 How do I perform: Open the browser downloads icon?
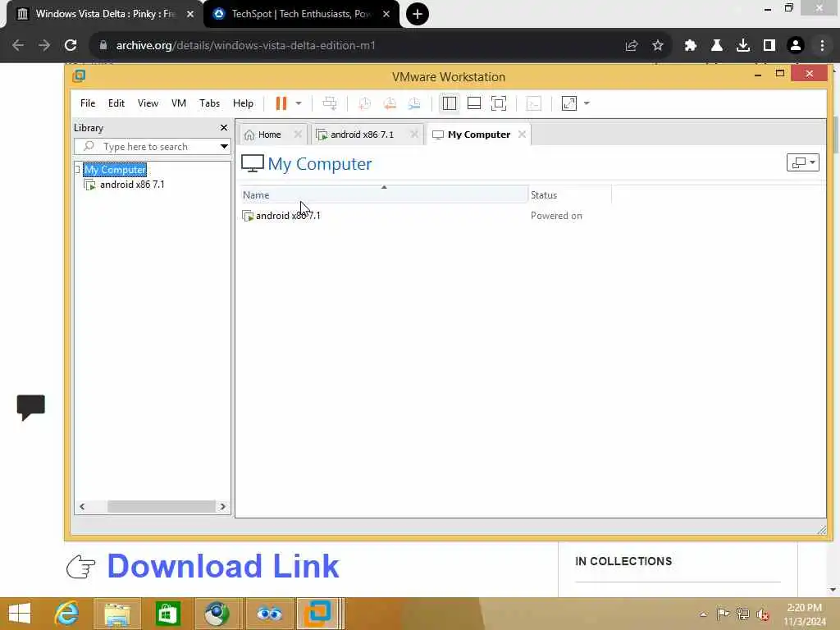click(743, 46)
